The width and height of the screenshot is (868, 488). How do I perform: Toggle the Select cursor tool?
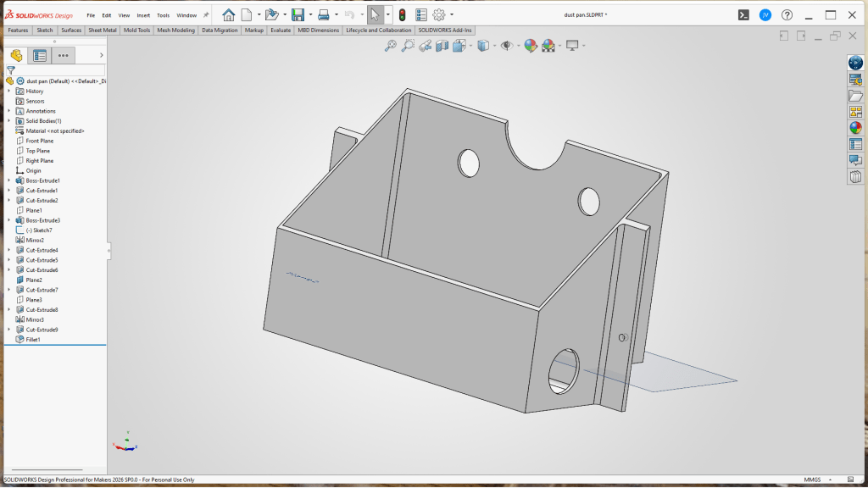(375, 14)
